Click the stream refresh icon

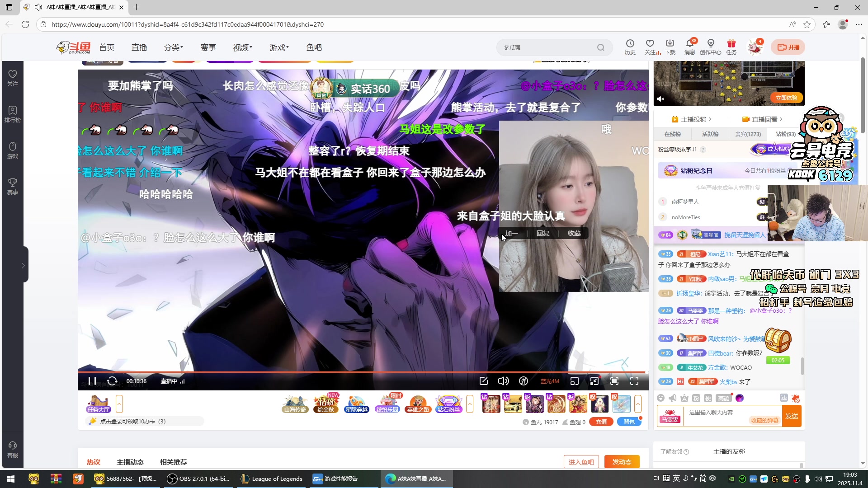coord(112,381)
